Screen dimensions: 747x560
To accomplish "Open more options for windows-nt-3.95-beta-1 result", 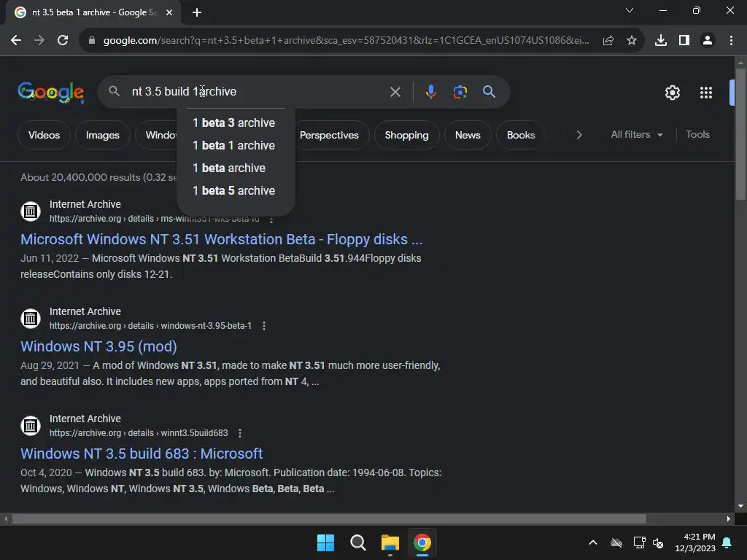I will coord(264,326).
